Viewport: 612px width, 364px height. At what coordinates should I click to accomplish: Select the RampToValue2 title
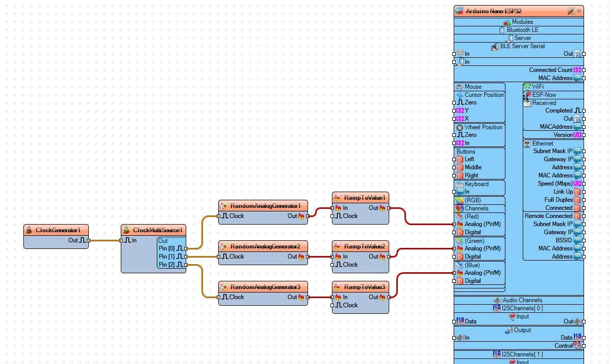click(x=365, y=246)
